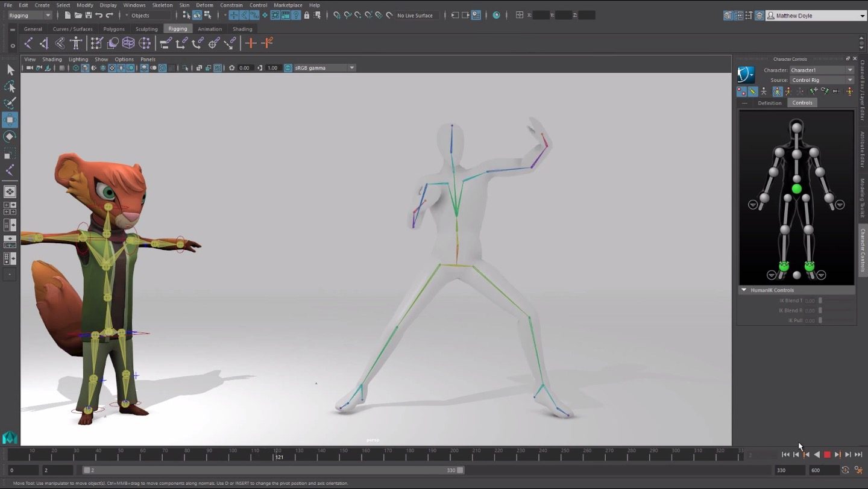Select the Scale tool in toolbox

(10, 154)
